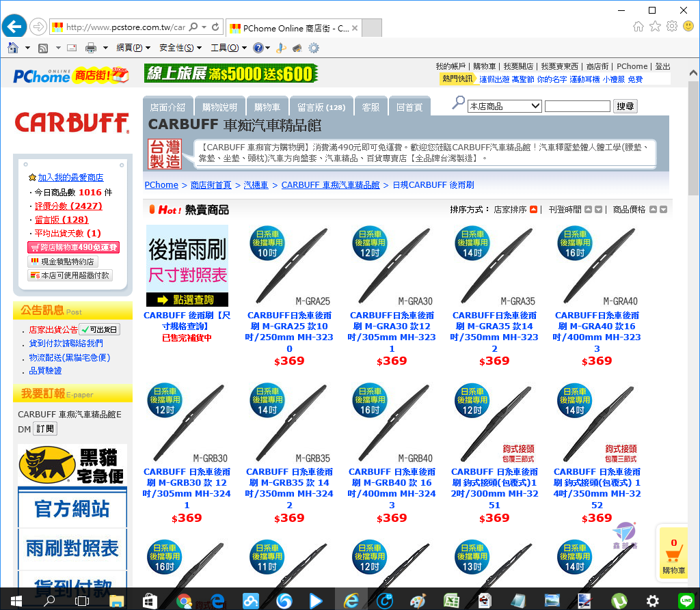700x610 pixels.
Task: Open the 留言版 (128) tab
Action: (x=321, y=107)
